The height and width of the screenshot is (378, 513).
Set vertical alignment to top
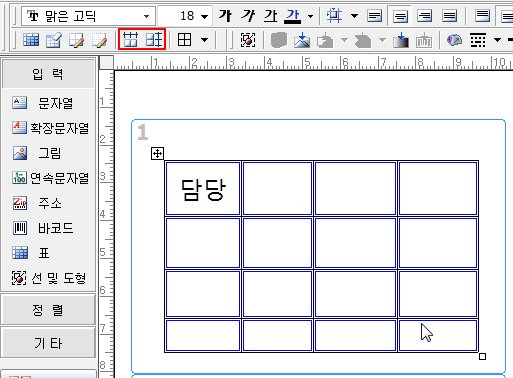tap(482, 16)
